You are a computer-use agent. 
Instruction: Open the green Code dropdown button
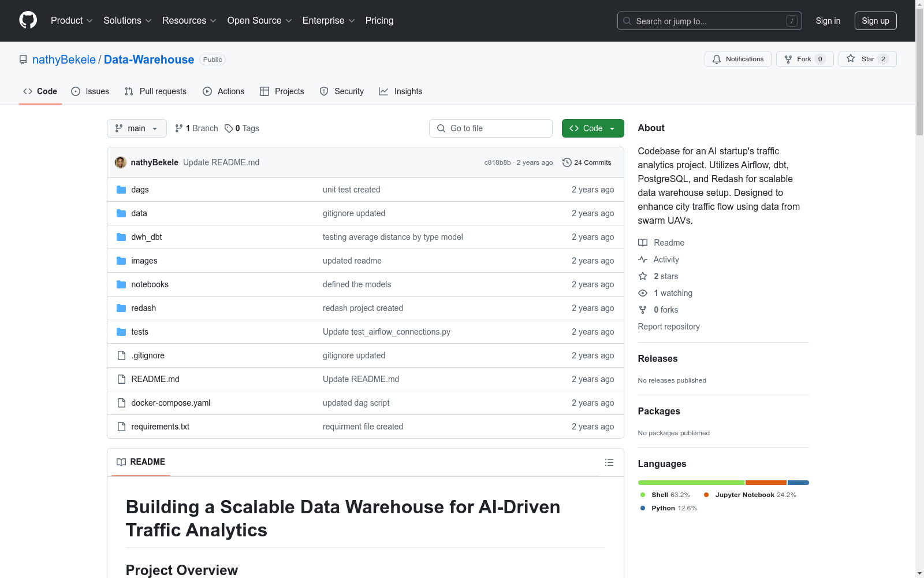pos(593,128)
